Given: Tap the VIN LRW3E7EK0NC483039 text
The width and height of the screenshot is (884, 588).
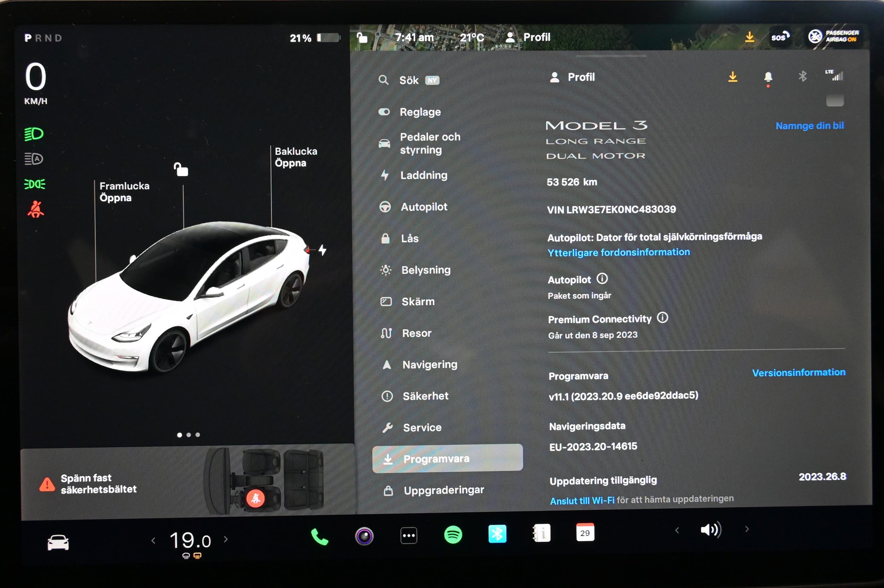Looking at the screenshot, I should point(611,209).
